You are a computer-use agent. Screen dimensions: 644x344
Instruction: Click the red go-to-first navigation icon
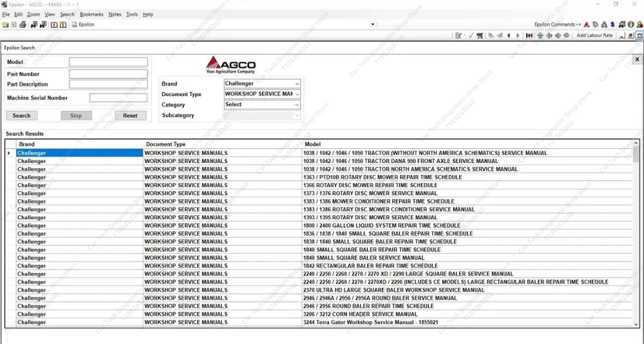click(x=529, y=36)
